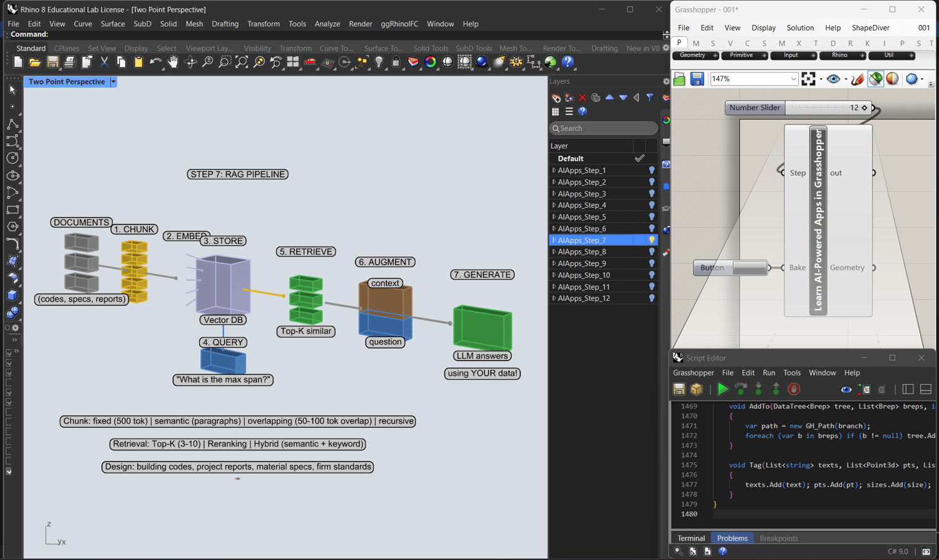Screen dimensions: 939x560
Task: Click the red X delete layer icon
Action: point(582,98)
